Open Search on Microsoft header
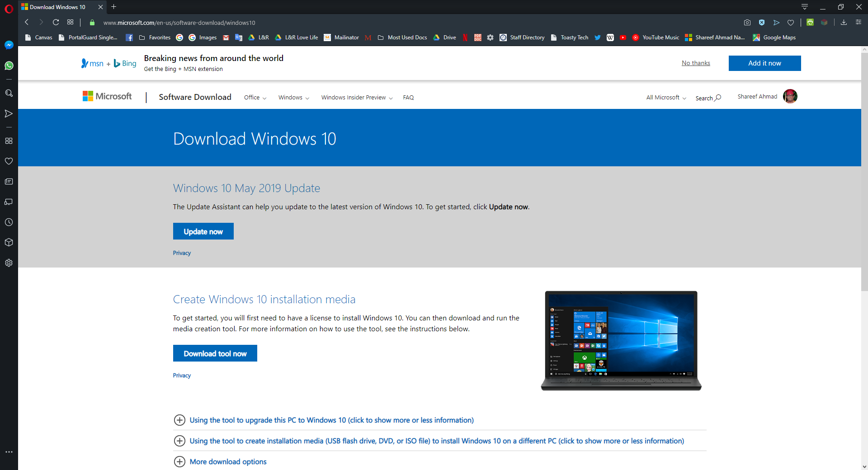The width and height of the screenshot is (868, 470). [x=708, y=98]
